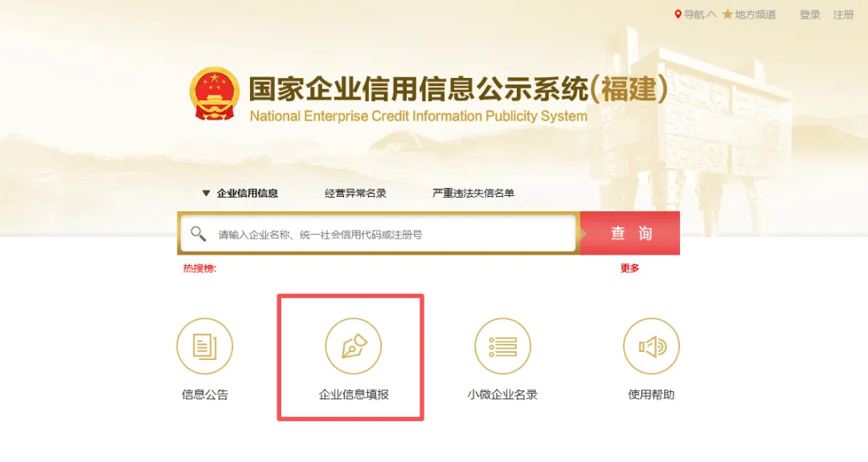Click the 企业信息填报 text label
The image size is (868, 462).
(x=354, y=395)
